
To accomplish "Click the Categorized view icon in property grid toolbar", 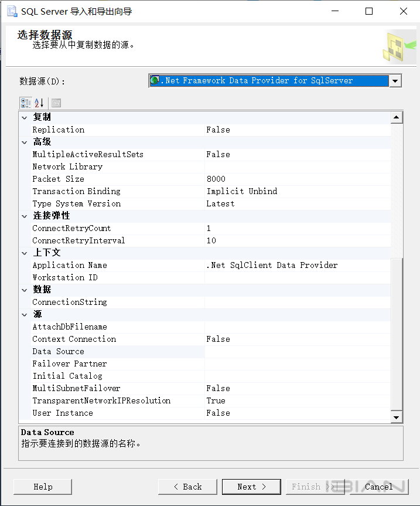I will pyautogui.click(x=26, y=103).
